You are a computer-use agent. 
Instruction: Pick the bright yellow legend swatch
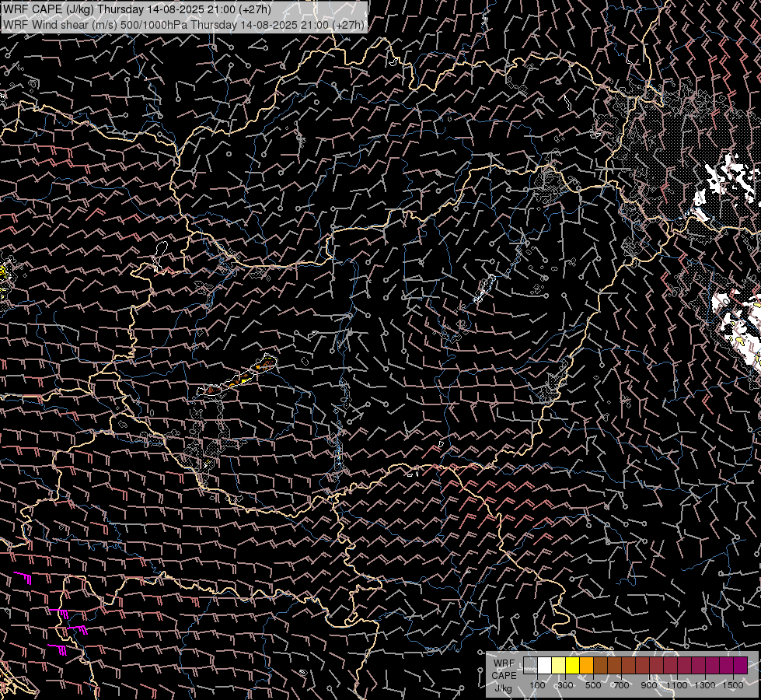click(x=573, y=666)
